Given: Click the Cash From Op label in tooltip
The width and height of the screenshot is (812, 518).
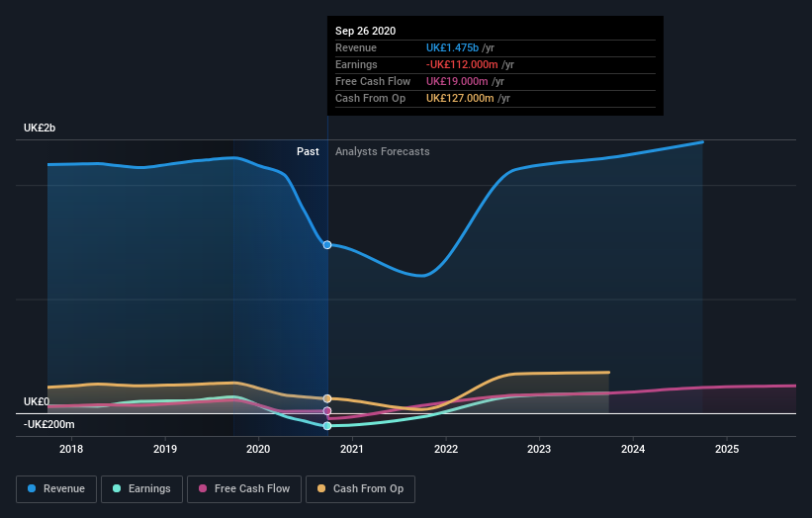Looking at the screenshot, I should tap(370, 98).
